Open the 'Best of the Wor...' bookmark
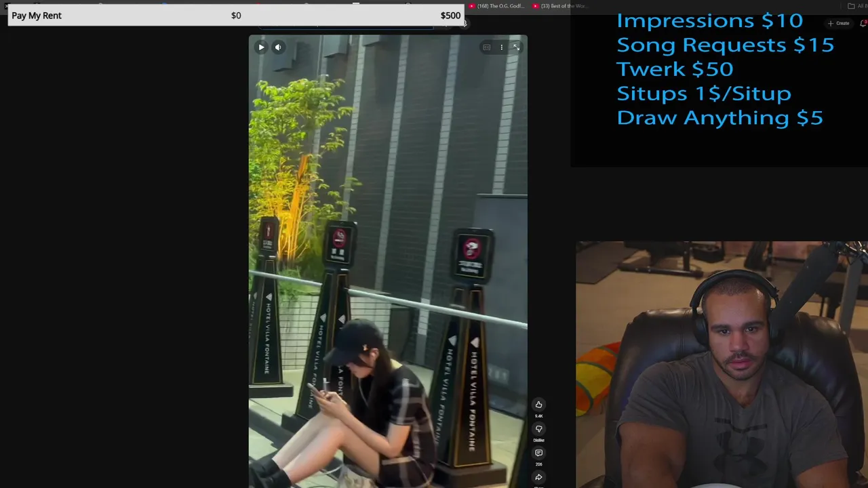This screenshot has height=488, width=868. point(559,6)
